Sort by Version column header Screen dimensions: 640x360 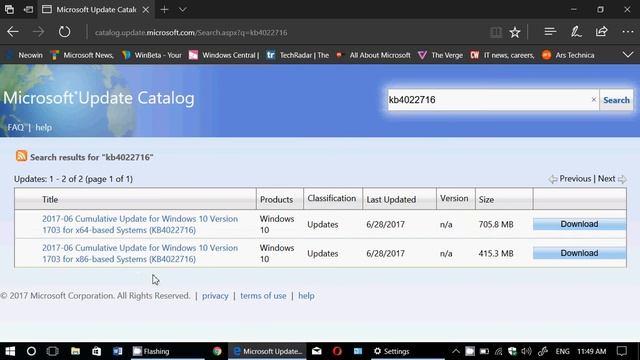coord(454,198)
